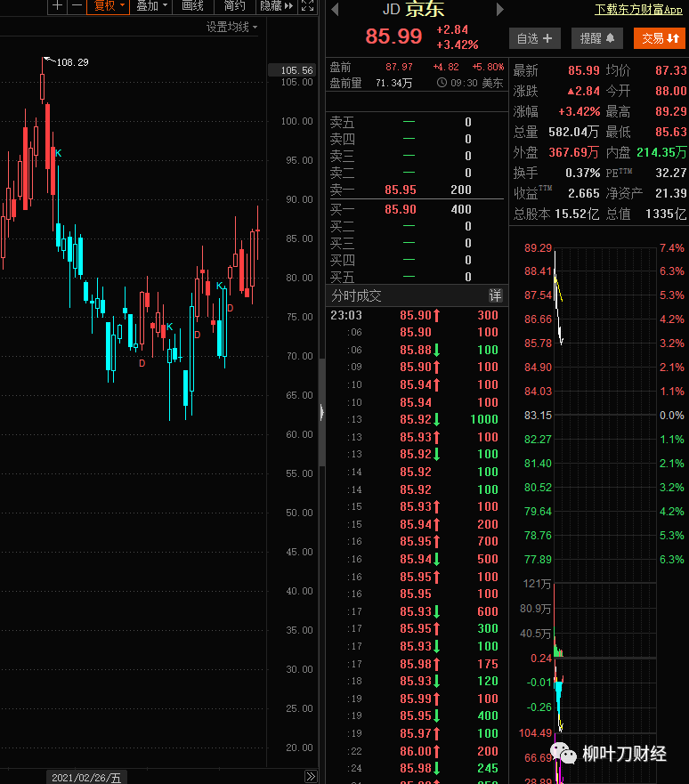The height and width of the screenshot is (784, 689).
Task: Click the JD 京东 stock title
Action: (414, 9)
